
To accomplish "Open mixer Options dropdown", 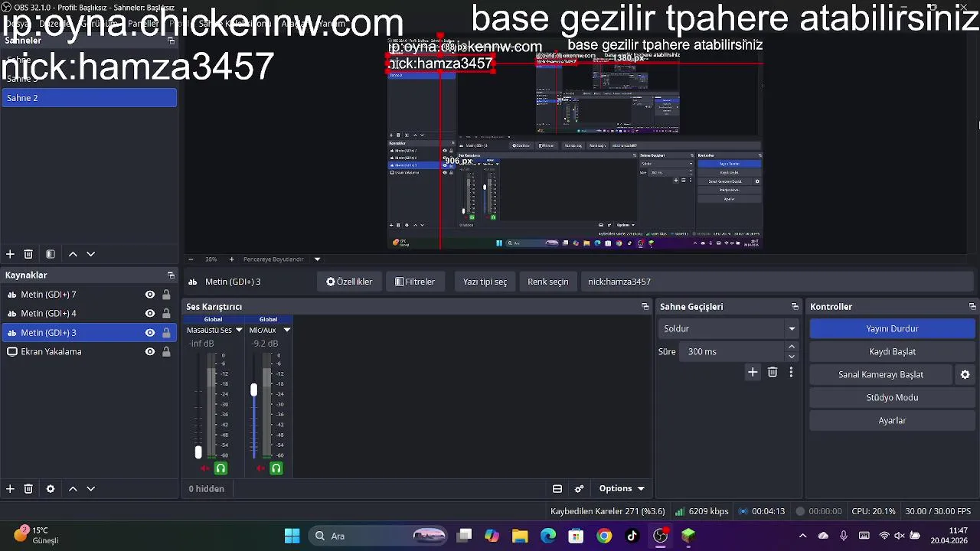I will [x=622, y=488].
